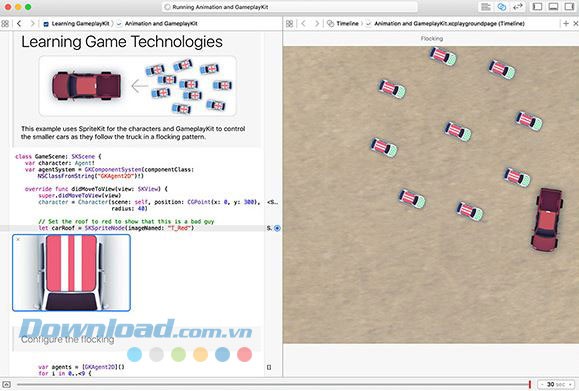The height and width of the screenshot is (391, 579).
Task: Select xcplaygroundpage (Timeline) breadcrumb
Action: coord(449,24)
